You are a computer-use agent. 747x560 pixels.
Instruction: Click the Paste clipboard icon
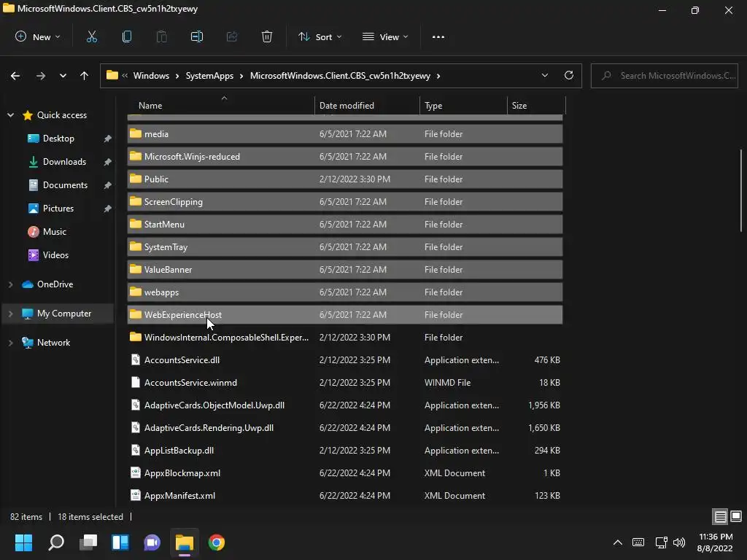161,36
